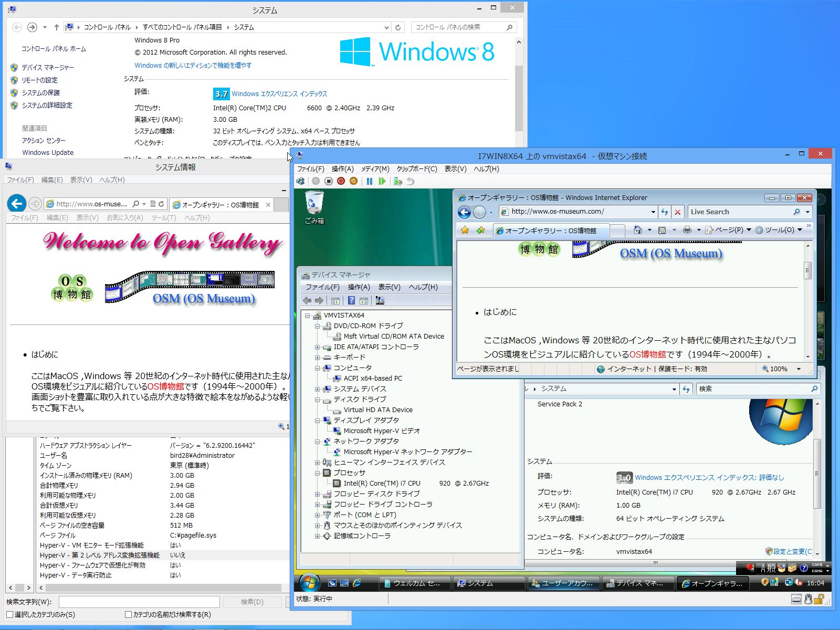Click the Print icon in Vista IE toolbar
This screenshot has width=840, height=630.
point(687,230)
